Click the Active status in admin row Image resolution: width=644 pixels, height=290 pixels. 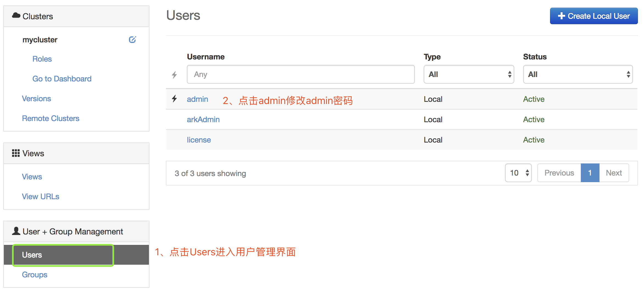(534, 99)
